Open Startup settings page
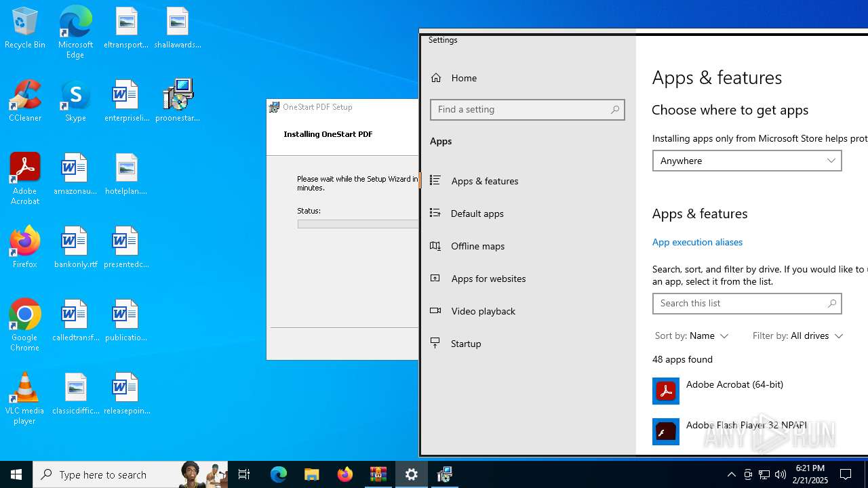 pyautogui.click(x=528, y=344)
